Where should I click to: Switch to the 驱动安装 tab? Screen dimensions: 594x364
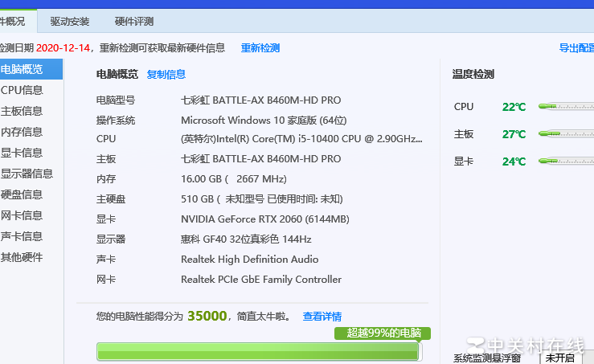[69, 22]
